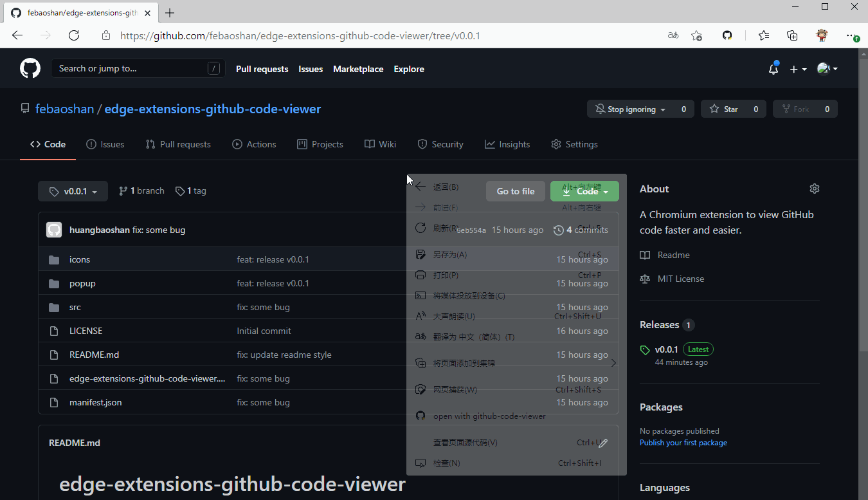
Task: Open the src folder
Action: click(x=75, y=307)
